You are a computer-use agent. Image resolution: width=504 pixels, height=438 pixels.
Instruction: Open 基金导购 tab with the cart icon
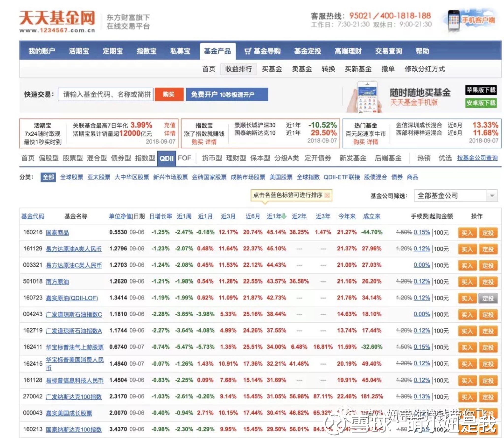[262, 51]
